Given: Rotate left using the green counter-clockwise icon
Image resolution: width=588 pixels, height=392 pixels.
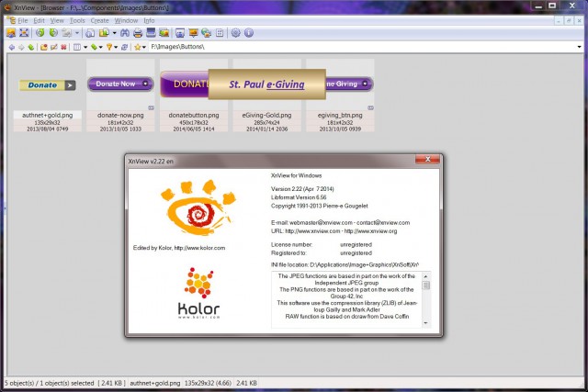Looking at the screenshot, I should click(40, 33).
